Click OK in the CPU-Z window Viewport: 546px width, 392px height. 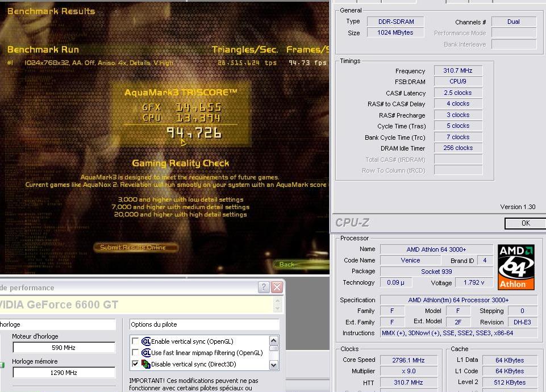(526, 223)
